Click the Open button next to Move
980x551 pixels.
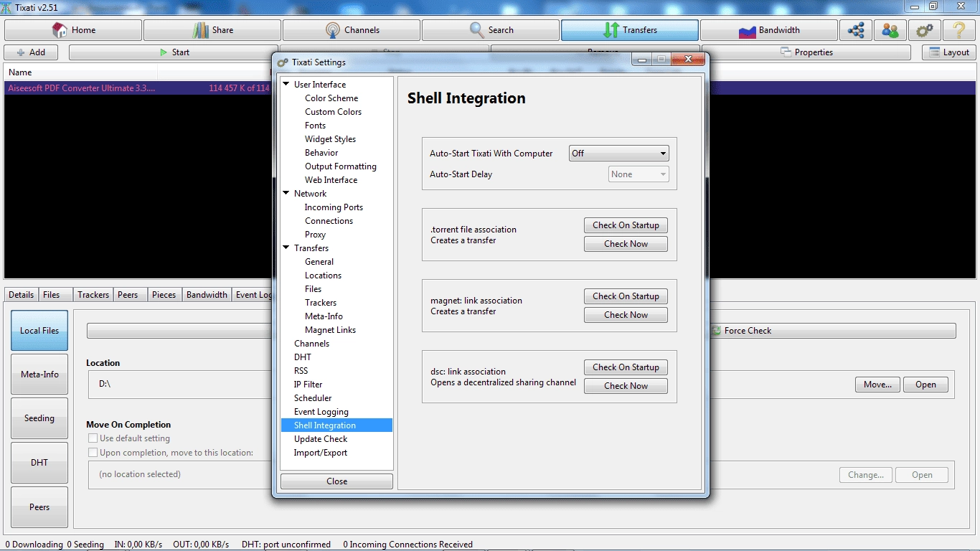pos(925,385)
